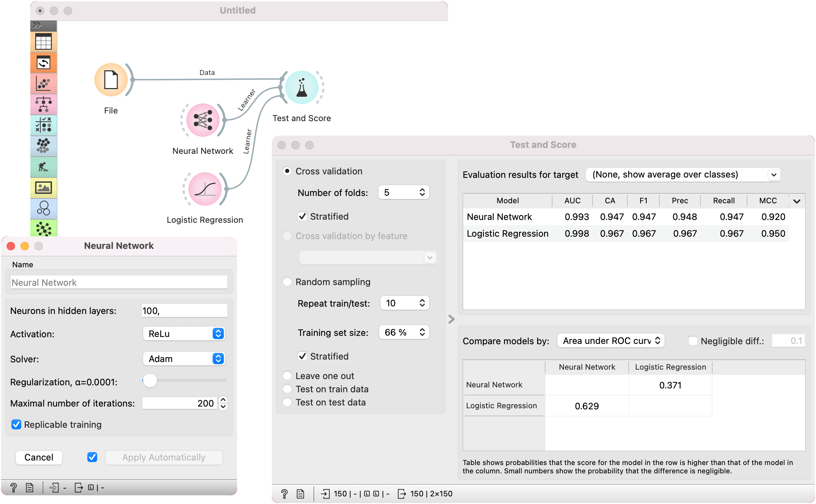Open the File widget node
This screenshot has width=816, height=504.
[111, 80]
